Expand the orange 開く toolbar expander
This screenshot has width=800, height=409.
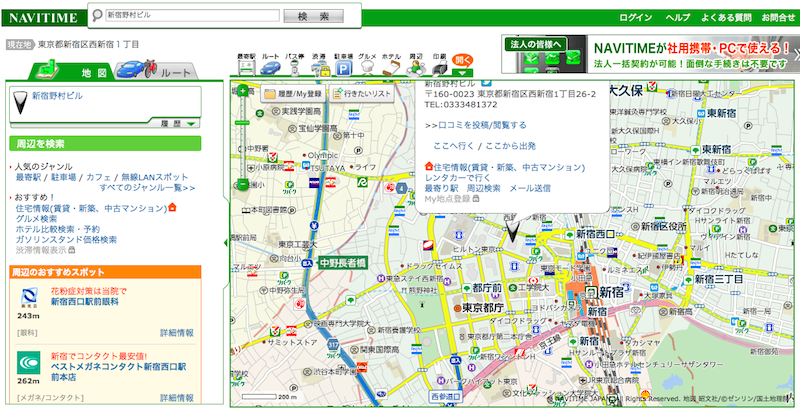[x=462, y=65]
